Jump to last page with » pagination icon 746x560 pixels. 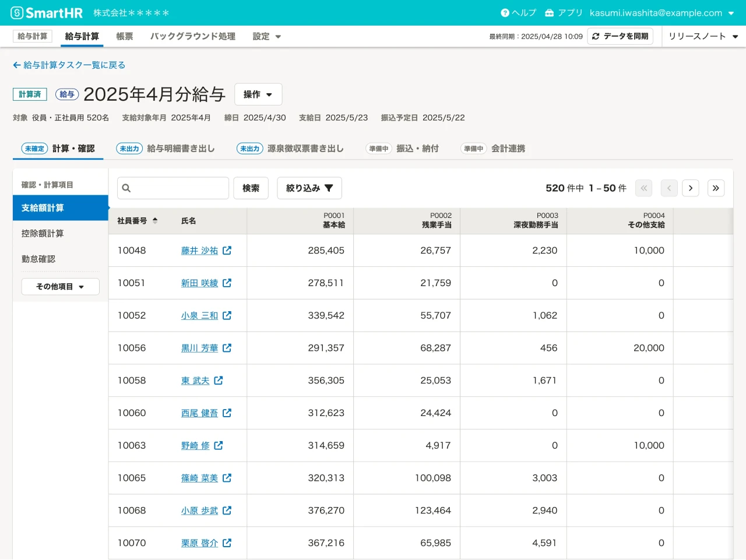716,188
